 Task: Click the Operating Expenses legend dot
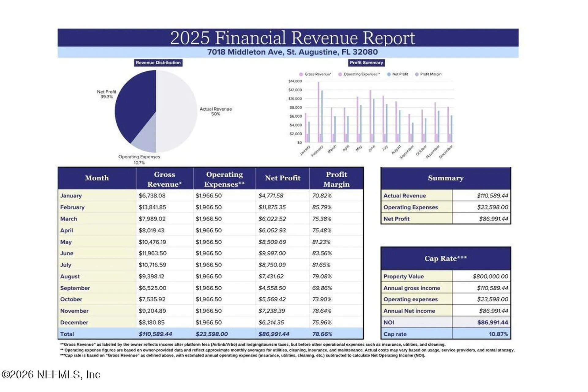(340, 74)
